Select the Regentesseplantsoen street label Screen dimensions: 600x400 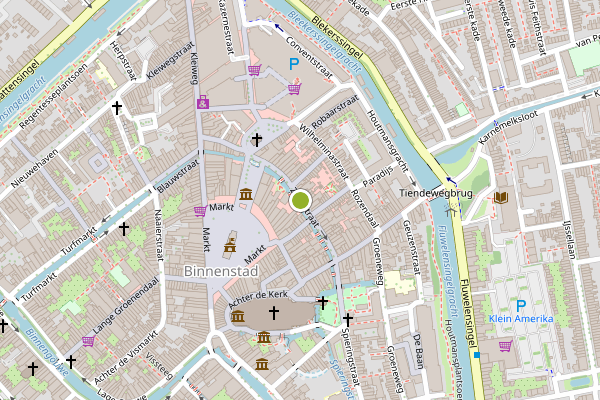[x=53, y=96]
